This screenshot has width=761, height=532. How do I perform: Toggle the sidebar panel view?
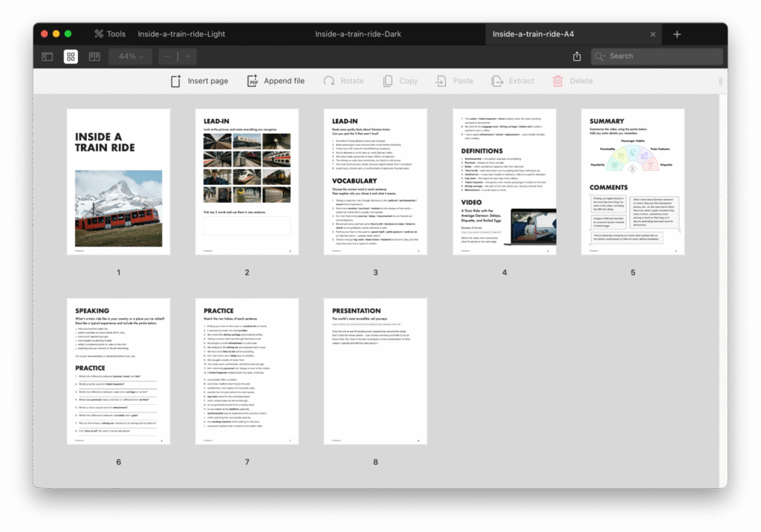pyautogui.click(x=47, y=56)
